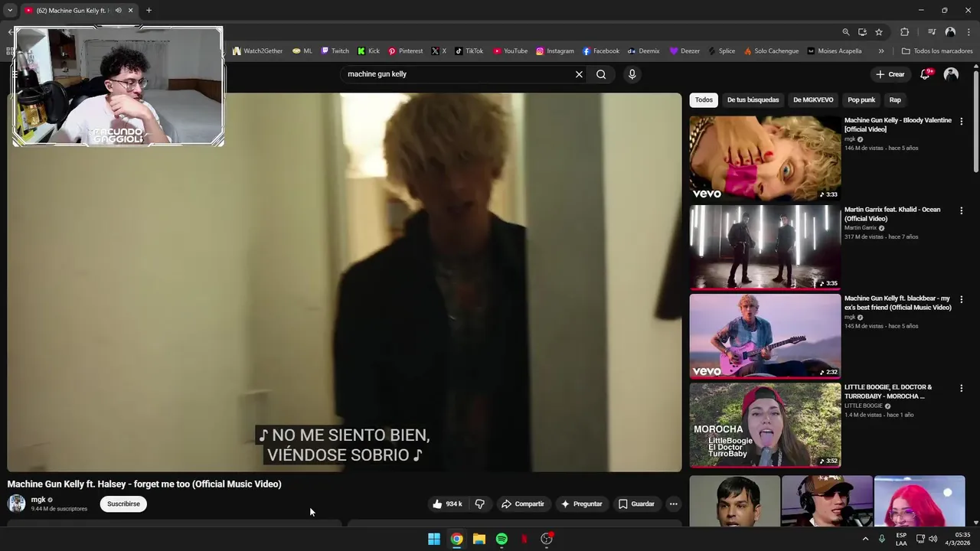
Task: Open options menu for Bloody Valentine video
Action: point(961,122)
